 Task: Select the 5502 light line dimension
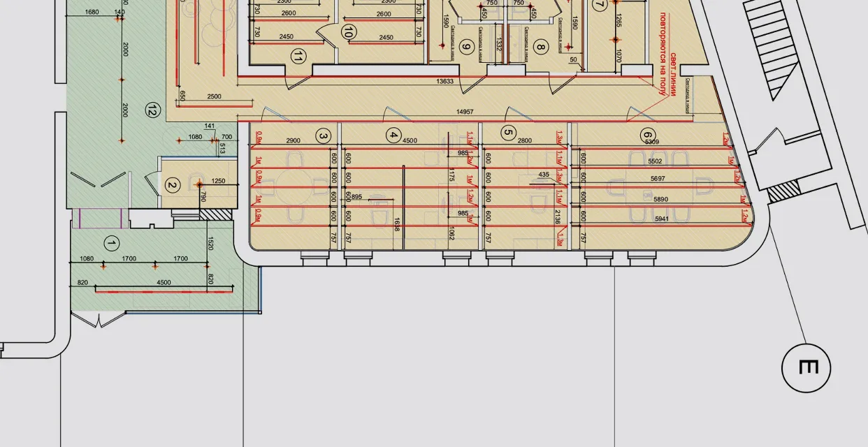click(655, 161)
